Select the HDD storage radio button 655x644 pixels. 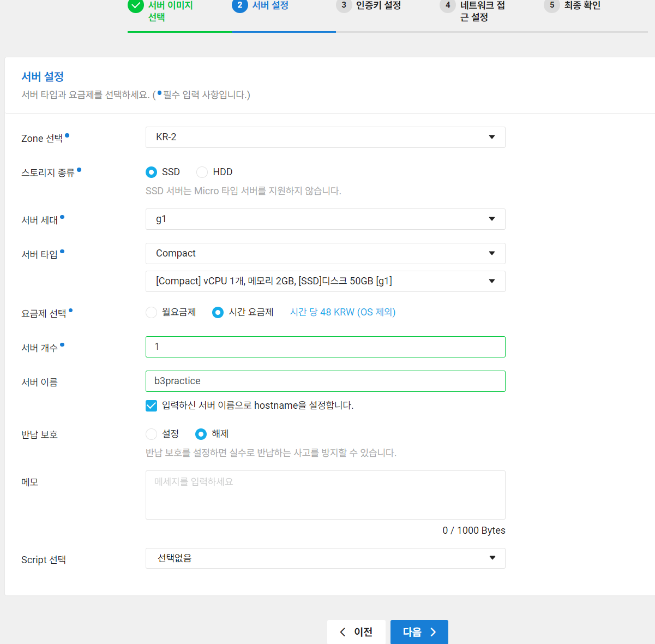coord(202,172)
